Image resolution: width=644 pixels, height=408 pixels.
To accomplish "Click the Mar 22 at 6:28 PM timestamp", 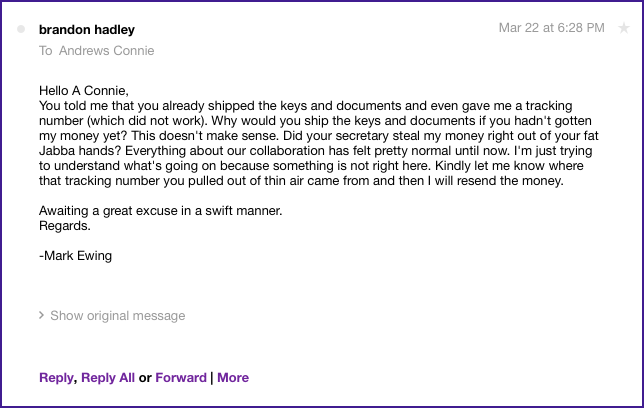I will pos(551,28).
